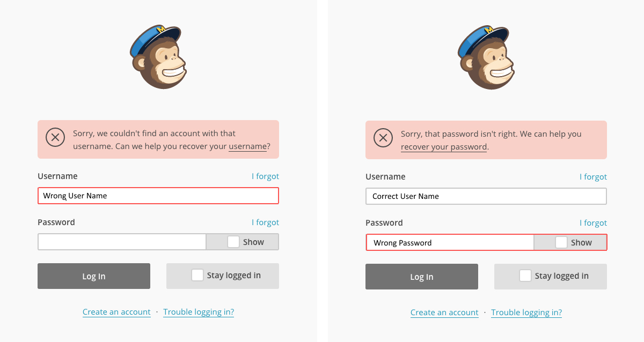The image size is (644, 342).
Task: Enable Stay logged in on the left form
Action: (x=197, y=275)
